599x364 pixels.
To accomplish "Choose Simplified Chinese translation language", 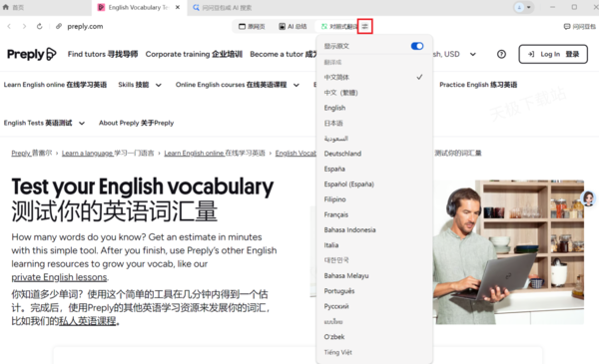I will click(x=374, y=77).
